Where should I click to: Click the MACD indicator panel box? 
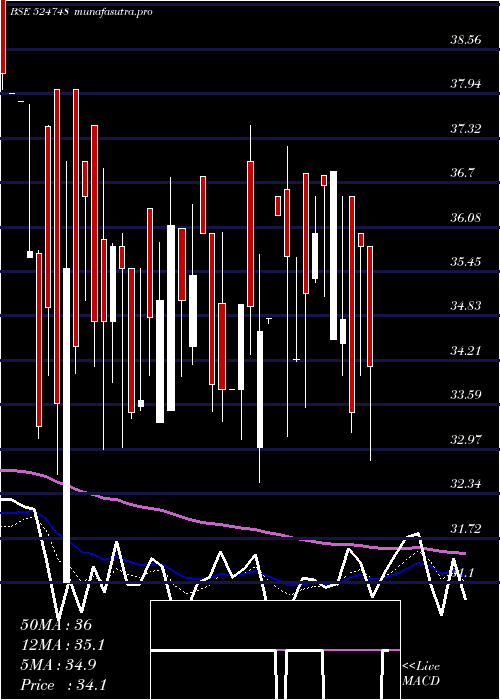pyautogui.click(x=275, y=650)
